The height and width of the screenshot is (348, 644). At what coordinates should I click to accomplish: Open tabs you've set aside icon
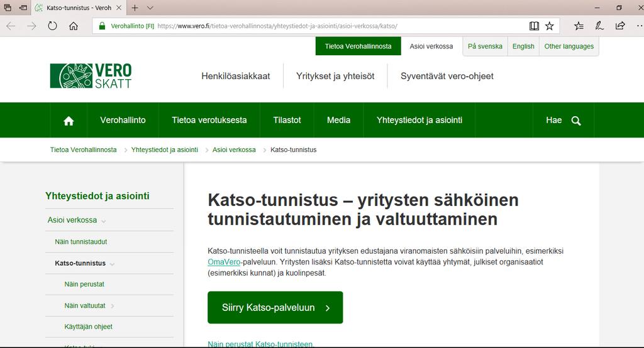click(8, 8)
